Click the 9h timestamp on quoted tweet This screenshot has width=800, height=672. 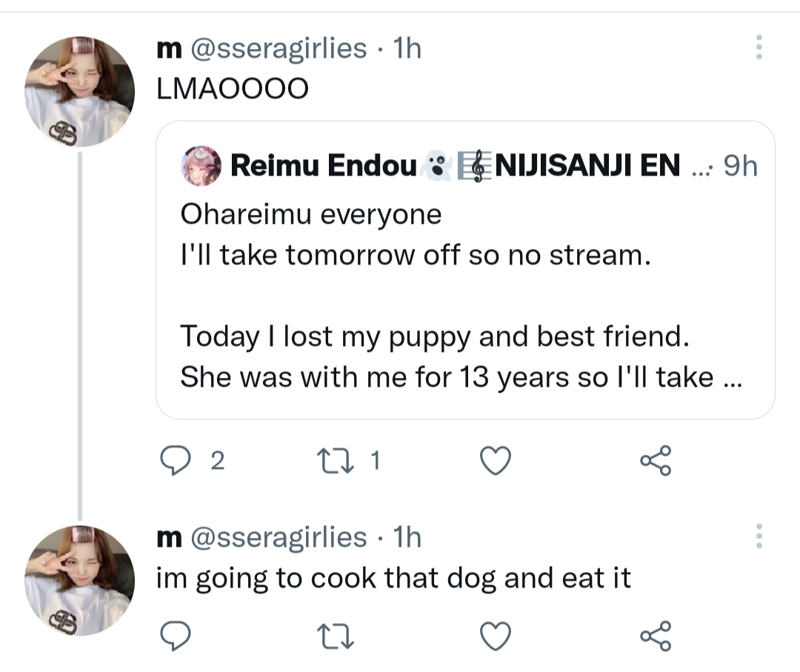click(x=740, y=167)
